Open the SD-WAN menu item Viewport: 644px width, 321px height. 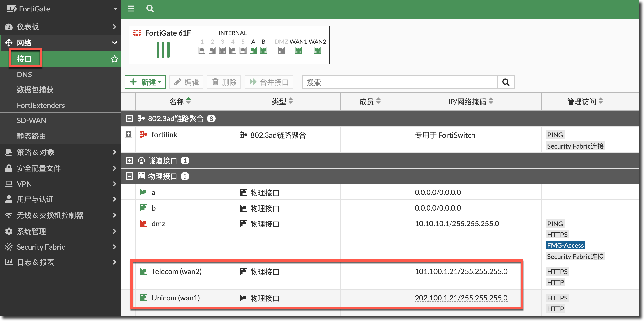[32, 120]
